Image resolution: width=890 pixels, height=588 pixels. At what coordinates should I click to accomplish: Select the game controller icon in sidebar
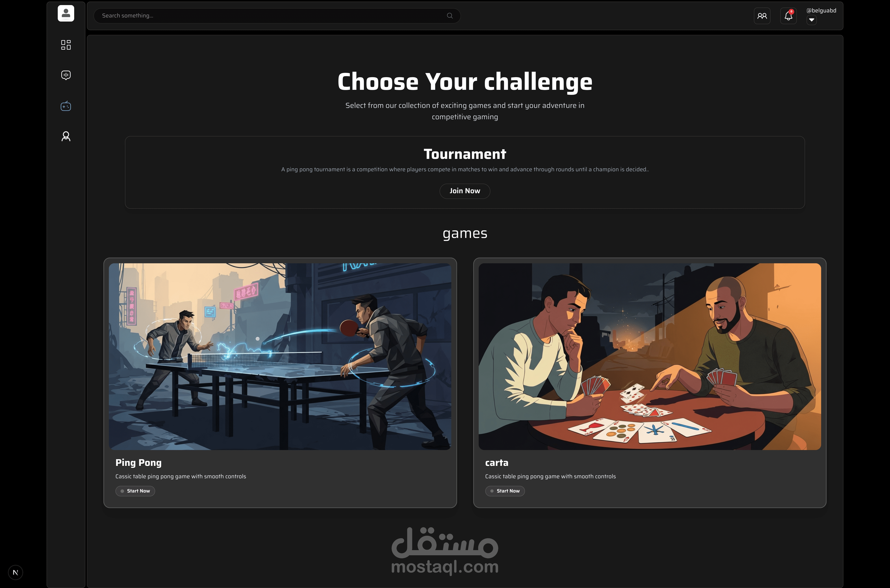(66, 106)
